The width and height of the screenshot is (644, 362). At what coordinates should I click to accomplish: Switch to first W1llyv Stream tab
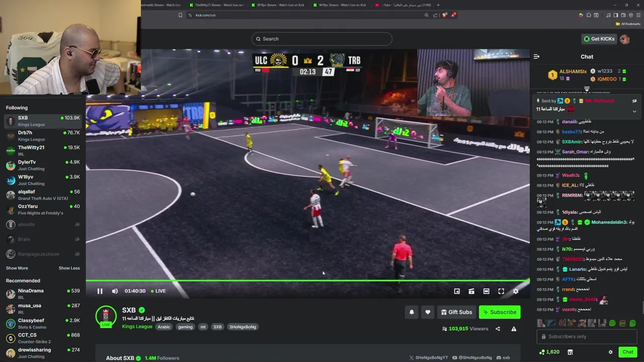279,5
